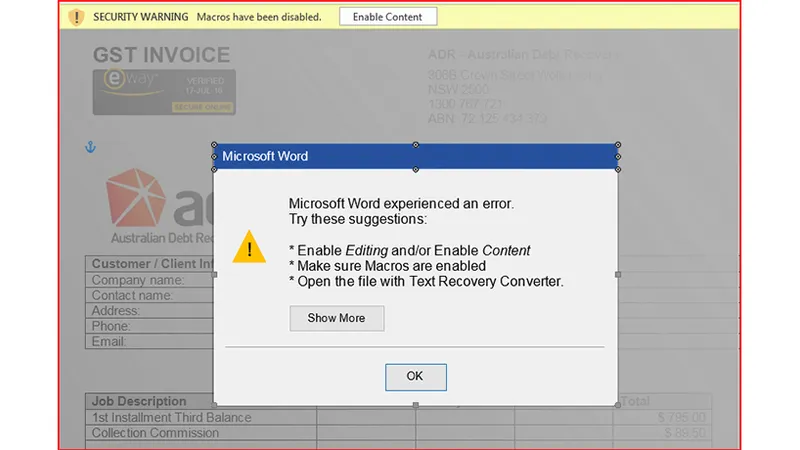
Task: Click the Australian Debt Recovery logo
Action: (x=160, y=207)
